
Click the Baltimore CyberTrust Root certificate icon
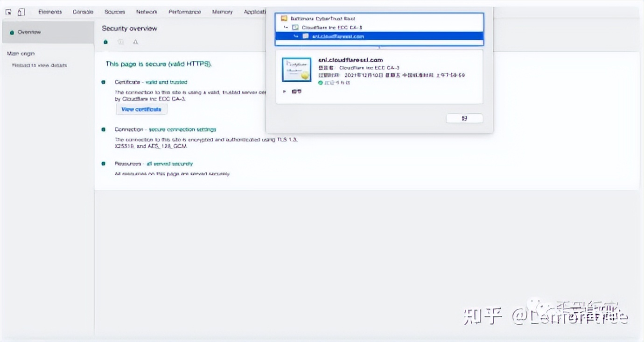283,18
